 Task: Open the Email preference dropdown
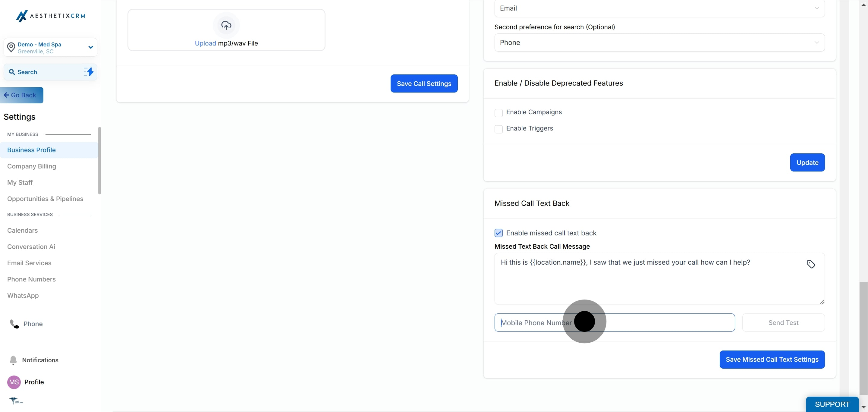[x=659, y=8]
